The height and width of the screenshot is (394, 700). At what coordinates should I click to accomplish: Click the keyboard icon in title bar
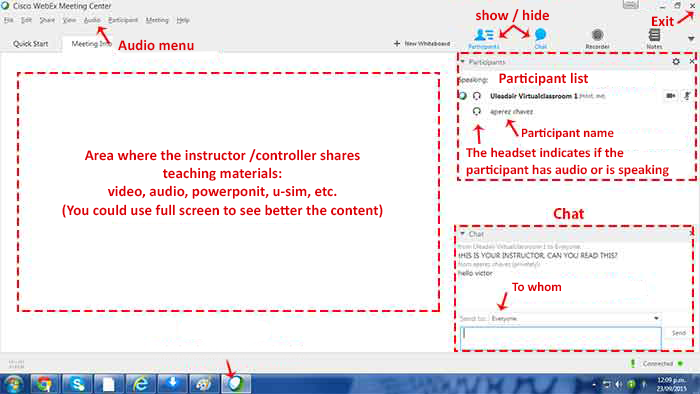pos(630,4)
